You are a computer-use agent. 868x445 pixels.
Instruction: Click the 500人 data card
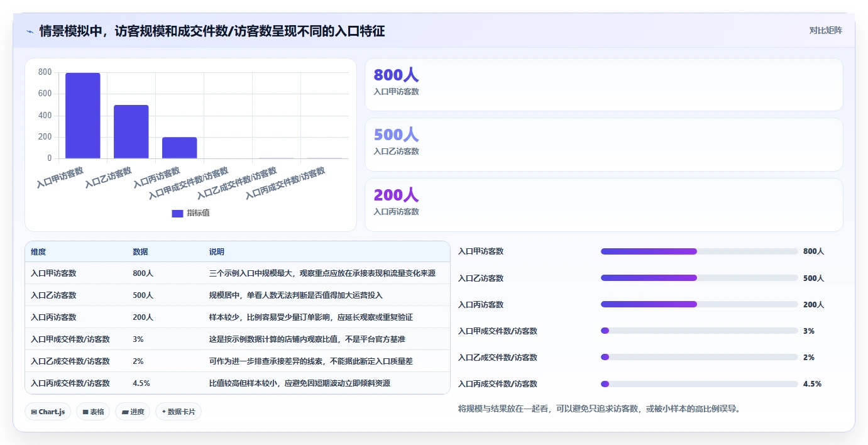coord(603,145)
